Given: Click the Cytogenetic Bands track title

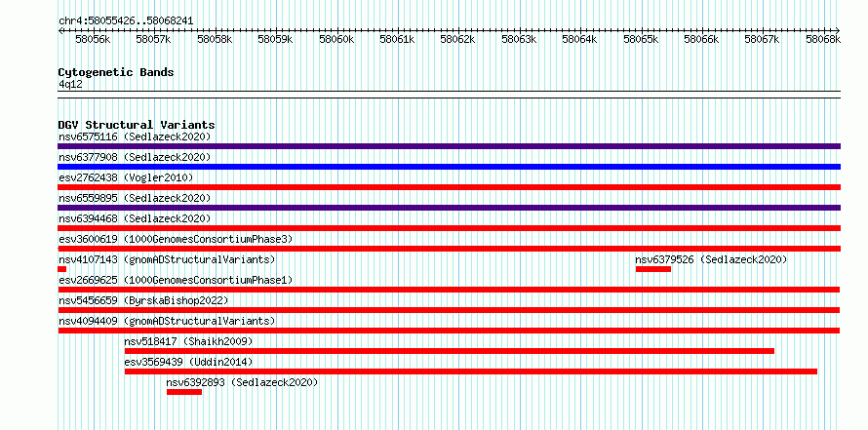Looking at the screenshot, I should tap(116, 72).
